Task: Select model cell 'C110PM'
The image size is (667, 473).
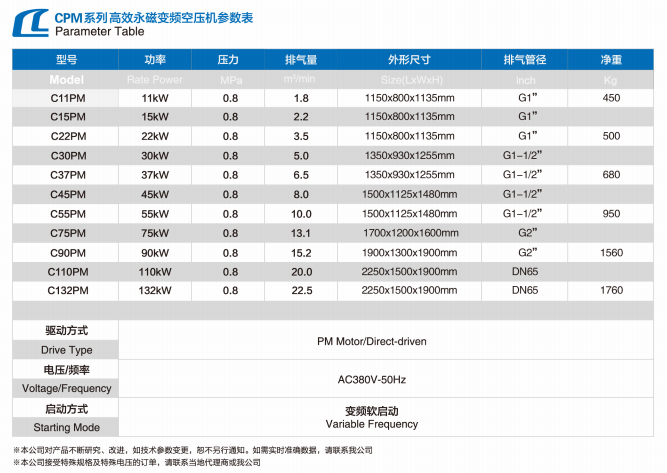Action: (68, 272)
